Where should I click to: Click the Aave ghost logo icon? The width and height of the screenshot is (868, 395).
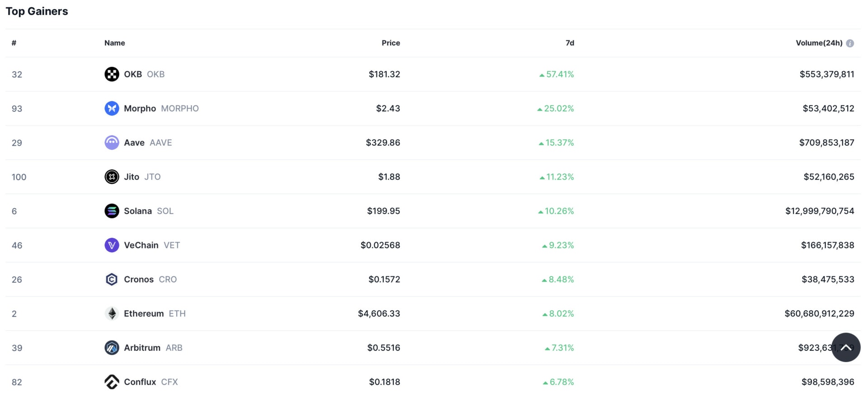coord(112,143)
